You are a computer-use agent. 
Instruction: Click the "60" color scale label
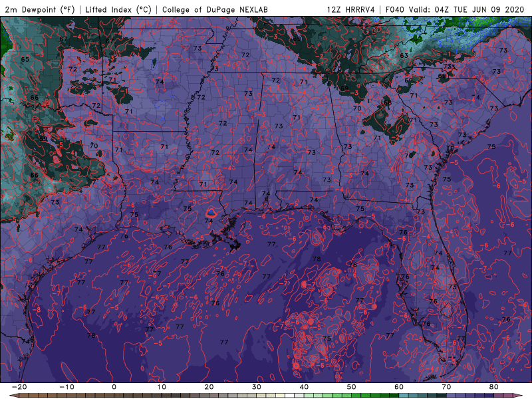click(399, 387)
